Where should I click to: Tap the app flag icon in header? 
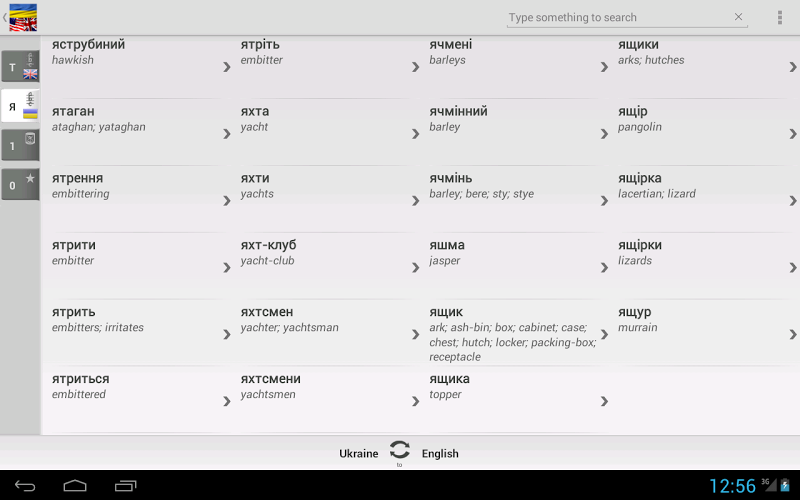point(23,17)
